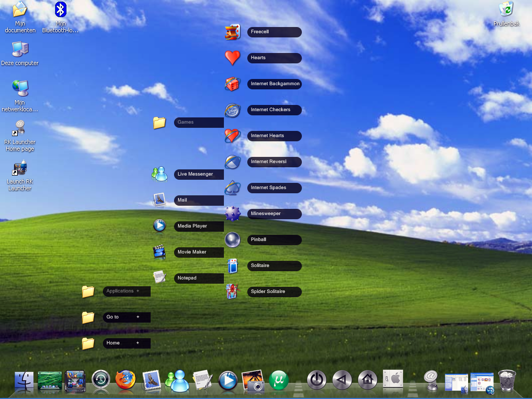Viewport: 532px width, 399px height.
Task: Expand the Applications folder menu
Action: (126, 291)
